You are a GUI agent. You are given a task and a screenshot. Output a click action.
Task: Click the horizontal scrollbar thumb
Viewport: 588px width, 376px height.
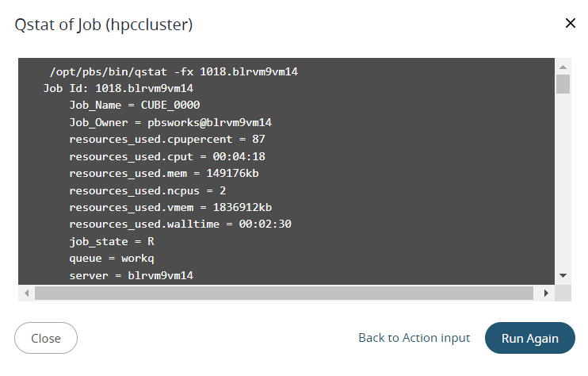[x=284, y=293]
